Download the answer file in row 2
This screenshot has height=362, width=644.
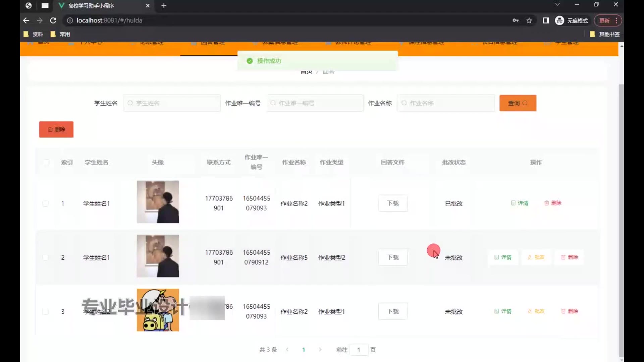pyautogui.click(x=393, y=257)
